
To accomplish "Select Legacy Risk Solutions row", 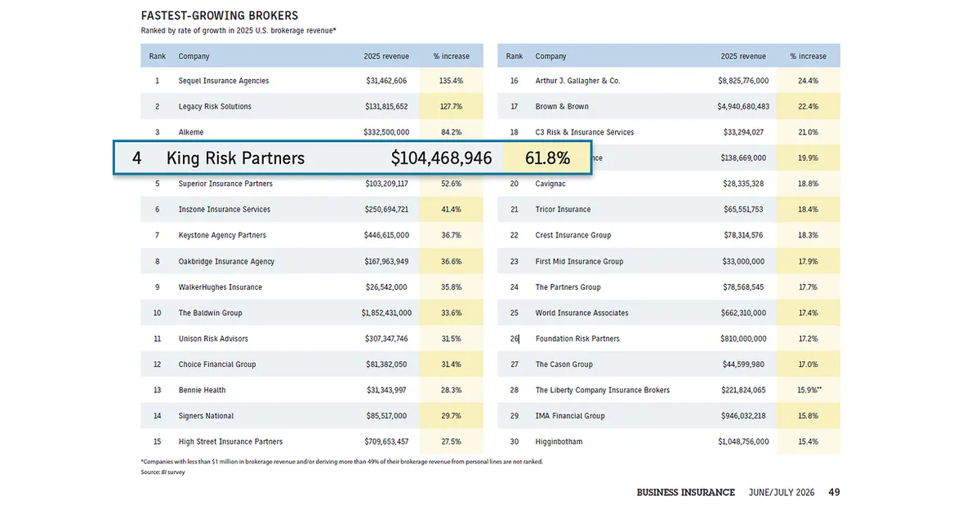I will click(312, 107).
